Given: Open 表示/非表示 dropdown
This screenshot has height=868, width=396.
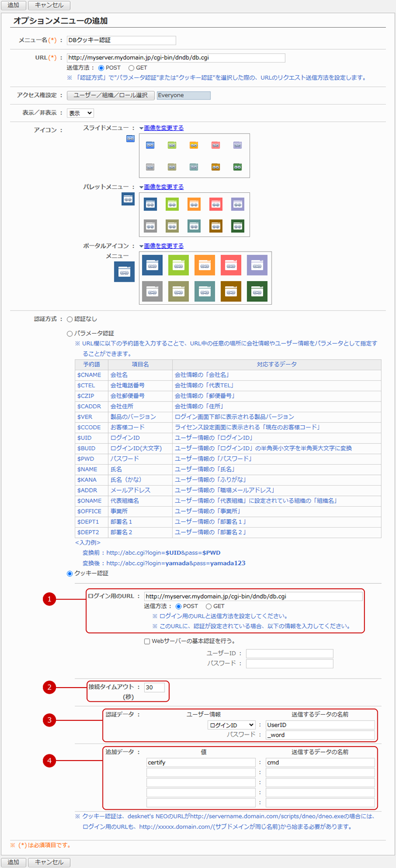Looking at the screenshot, I should [x=80, y=113].
